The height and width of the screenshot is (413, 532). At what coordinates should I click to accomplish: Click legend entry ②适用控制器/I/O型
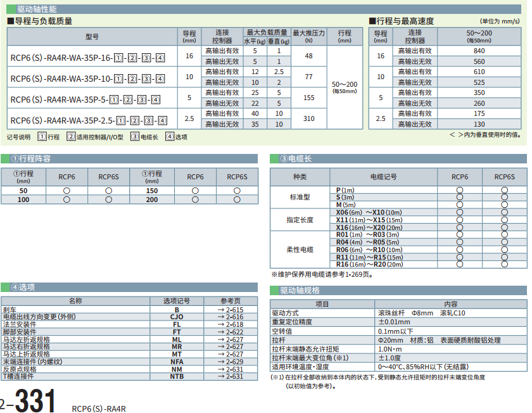95,137
